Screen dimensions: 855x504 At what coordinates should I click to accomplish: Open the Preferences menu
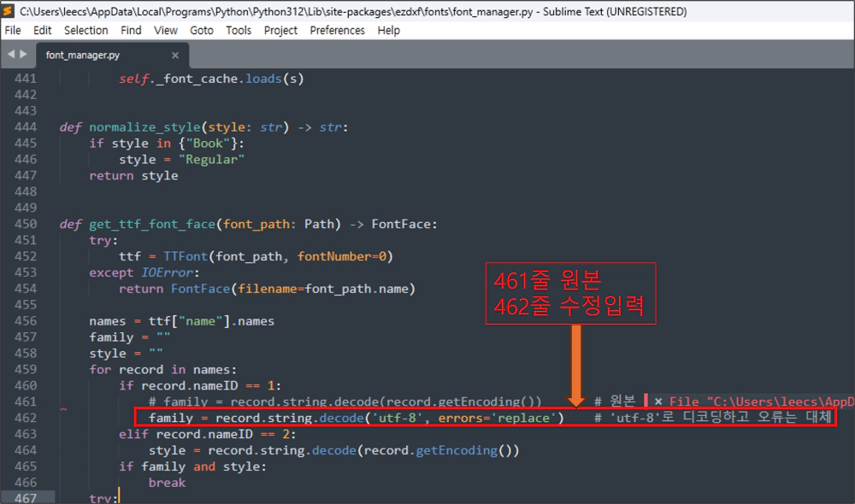click(337, 31)
